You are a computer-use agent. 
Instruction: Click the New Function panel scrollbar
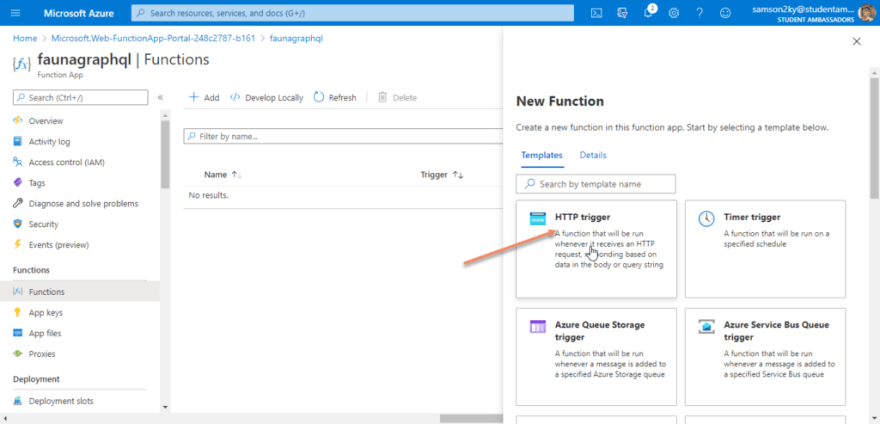tap(874, 138)
